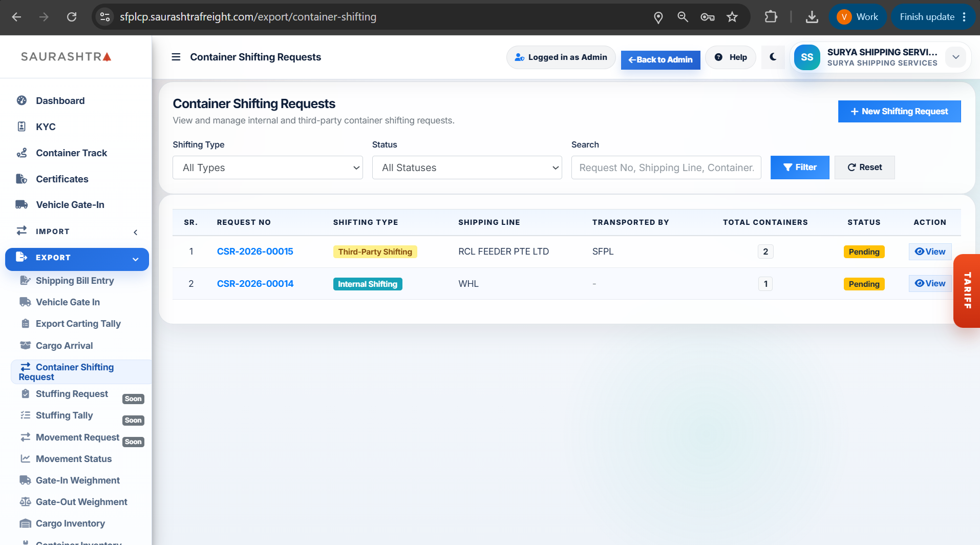Screen dimensions: 980x545
Task: Open export Vehicle Gate In
Action: [68, 302]
